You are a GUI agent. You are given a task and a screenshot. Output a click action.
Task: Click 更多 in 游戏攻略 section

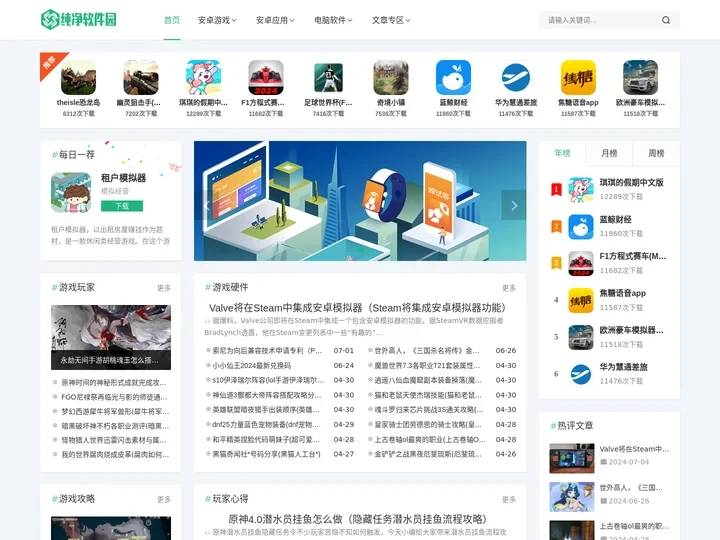click(163, 499)
